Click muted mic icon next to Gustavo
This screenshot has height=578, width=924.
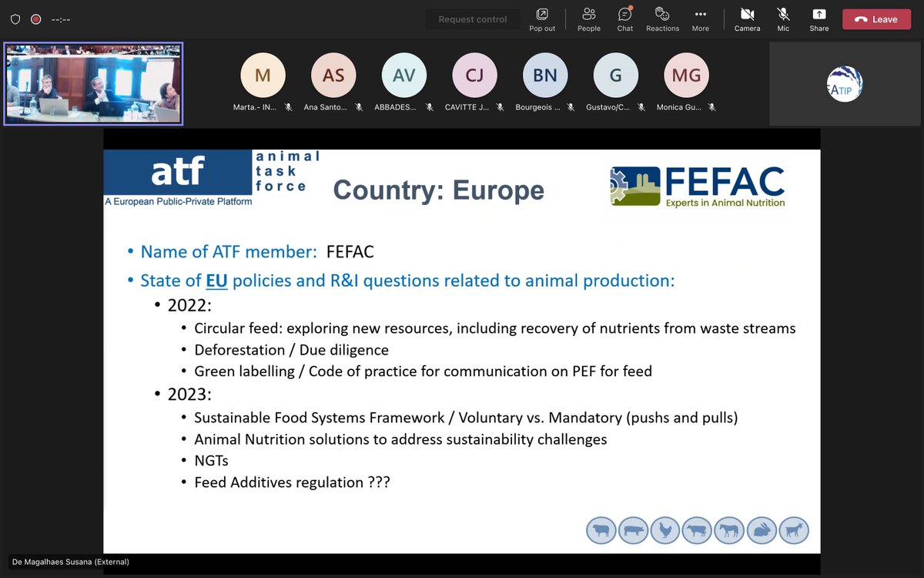(x=641, y=108)
